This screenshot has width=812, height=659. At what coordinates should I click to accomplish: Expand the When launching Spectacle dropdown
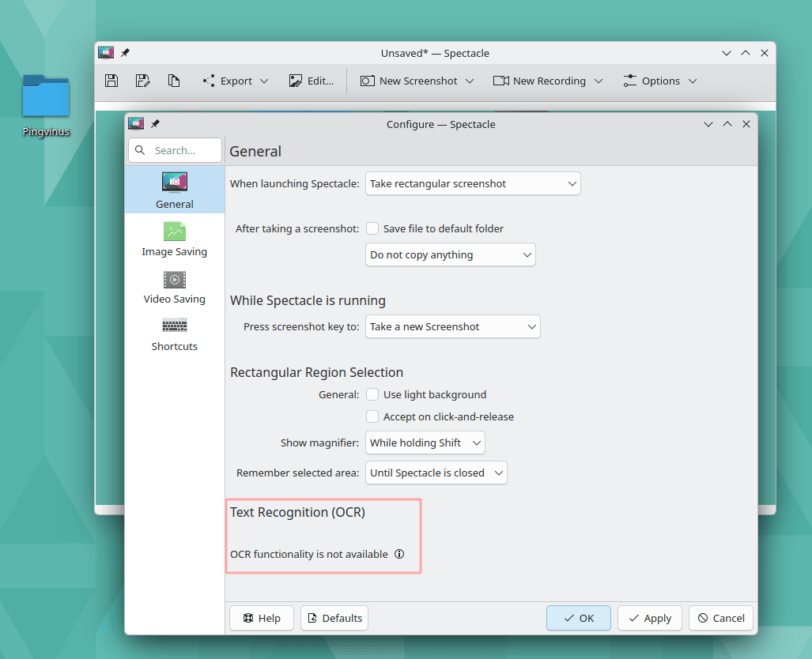pyautogui.click(x=473, y=183)
